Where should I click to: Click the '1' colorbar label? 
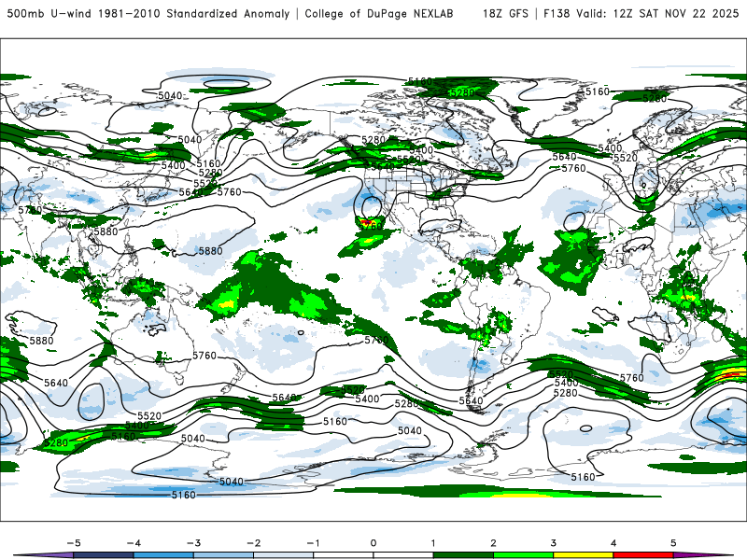tap(433, 543)
